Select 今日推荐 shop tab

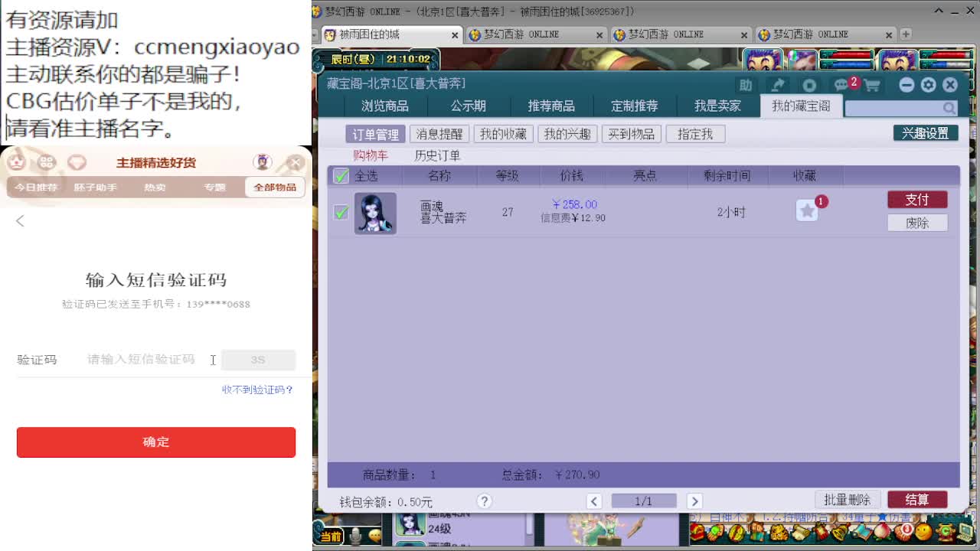tap(36, 187)
